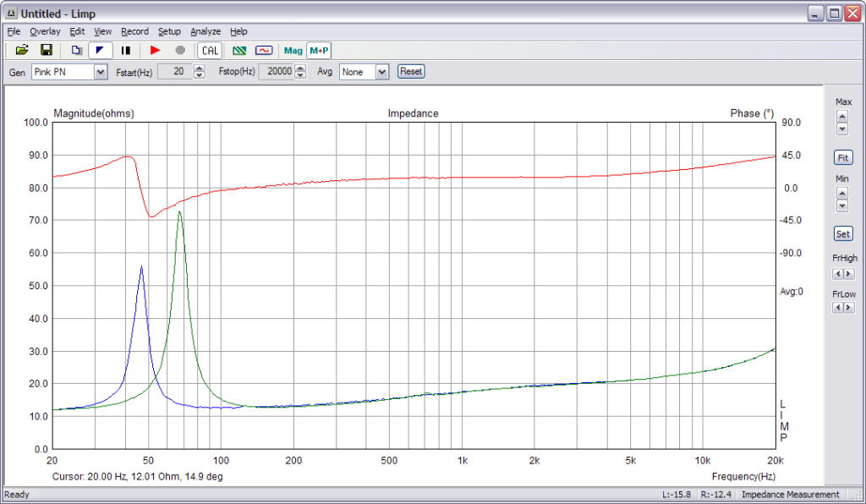
Task: Toggle the blue triangle overlay toolbar button
Action: (x=101, y=51)
